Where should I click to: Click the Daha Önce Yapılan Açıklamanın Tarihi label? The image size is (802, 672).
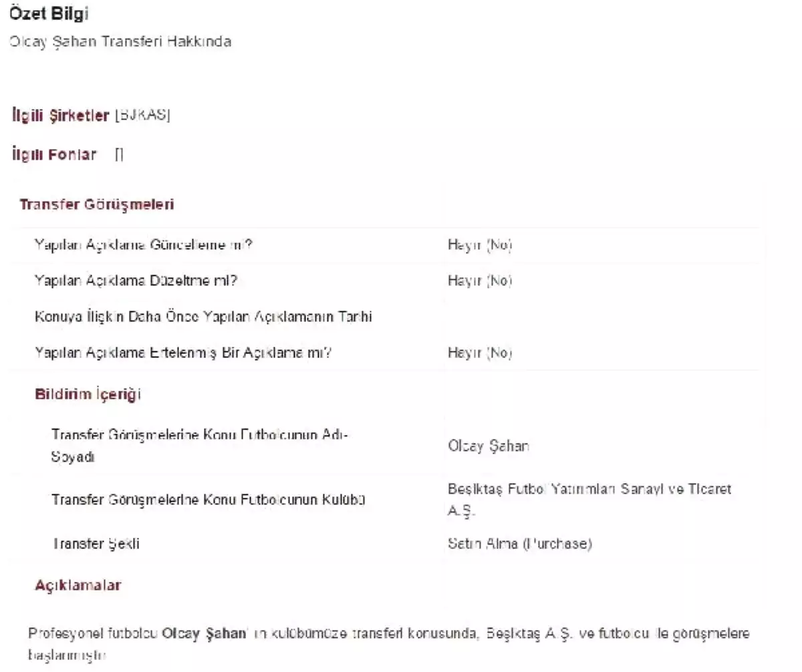pyautogui.click(x=203, y=317)
